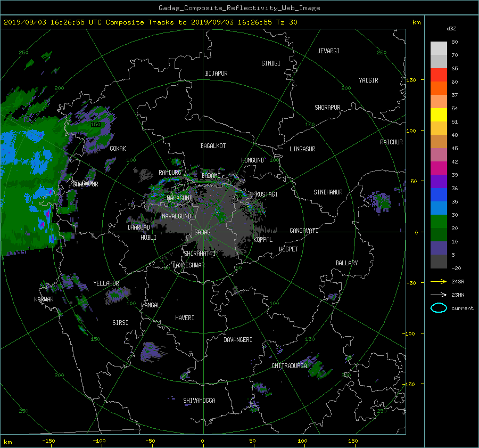Click the GADAG radar center label
479x448 pixels.
click(x=203, y=232)
